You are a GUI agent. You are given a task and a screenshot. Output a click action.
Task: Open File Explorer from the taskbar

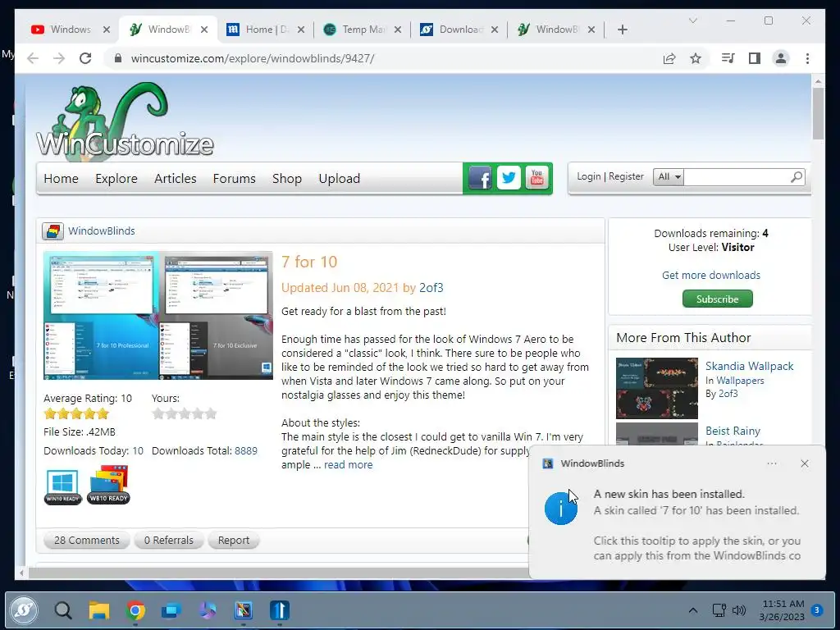point(99,609)
